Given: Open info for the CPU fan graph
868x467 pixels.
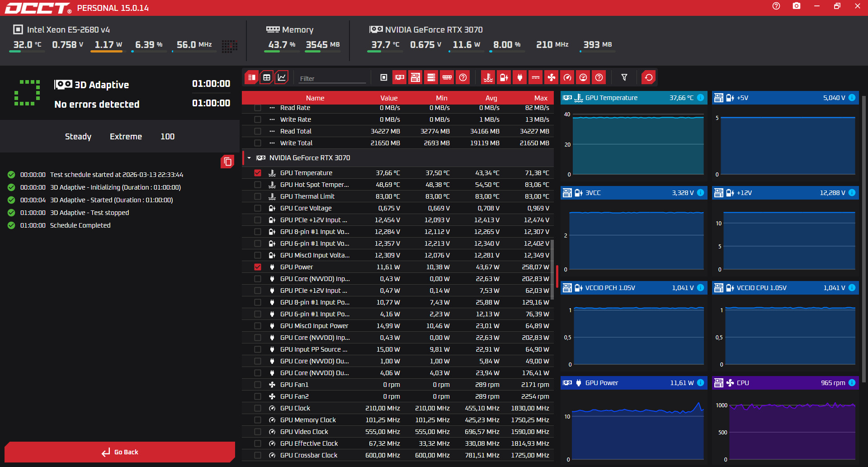Looking at the screenshot, I should tap(852, 383).
